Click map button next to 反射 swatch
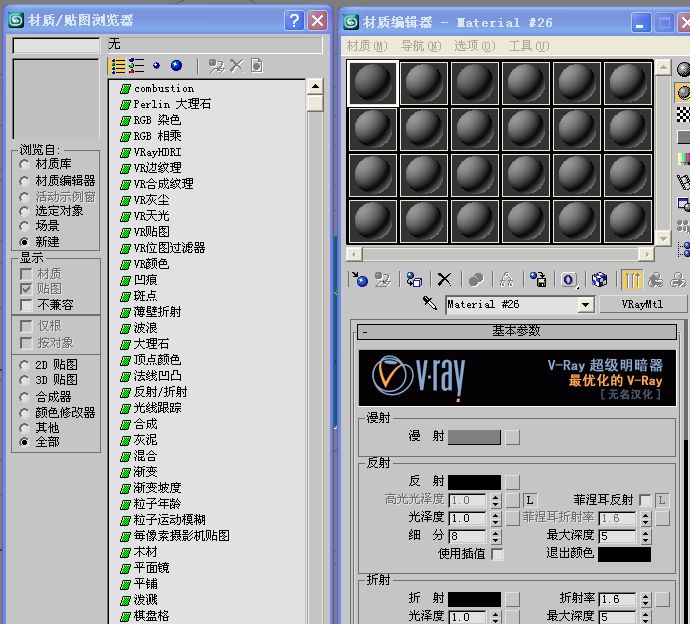The height and width of the screenshot is (624, 690). tap(512, 482)
